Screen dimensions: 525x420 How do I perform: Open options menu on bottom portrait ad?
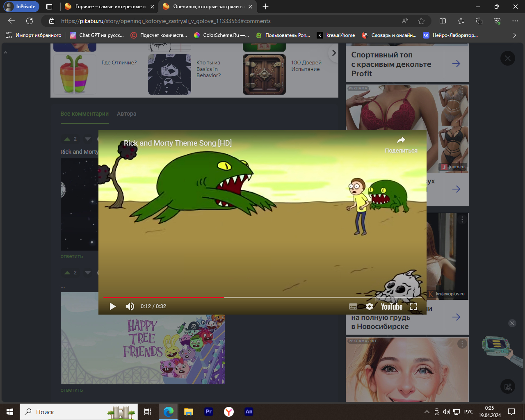[462, 344]
